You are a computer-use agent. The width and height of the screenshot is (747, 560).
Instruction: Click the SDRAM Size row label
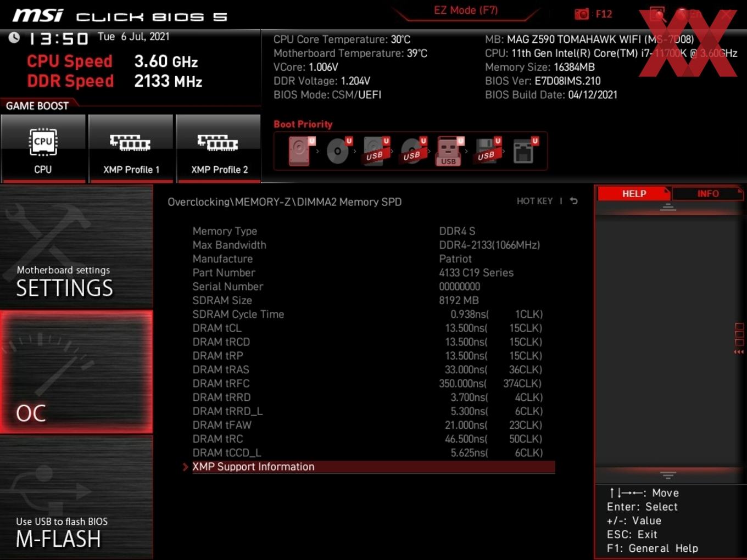(222, 300)
